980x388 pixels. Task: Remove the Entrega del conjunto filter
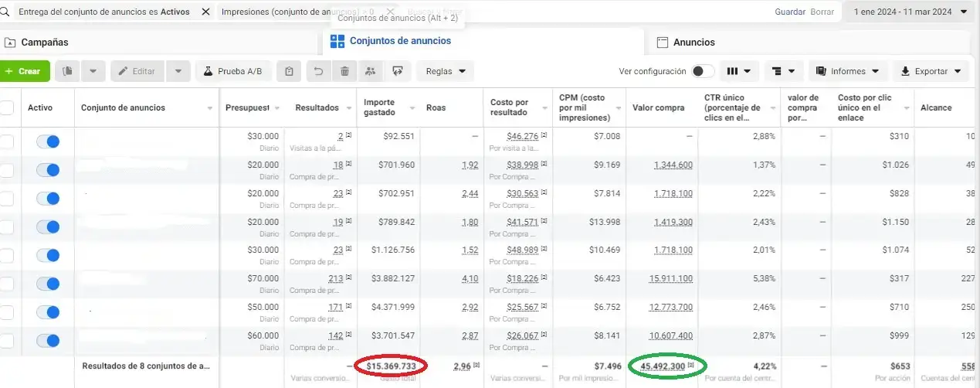(x=205, y=12)
